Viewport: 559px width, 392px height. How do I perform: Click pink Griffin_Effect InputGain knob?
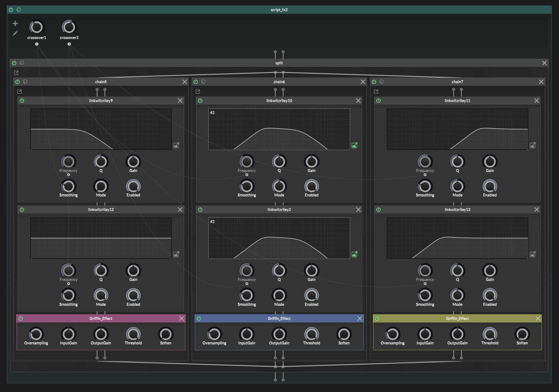69,334
